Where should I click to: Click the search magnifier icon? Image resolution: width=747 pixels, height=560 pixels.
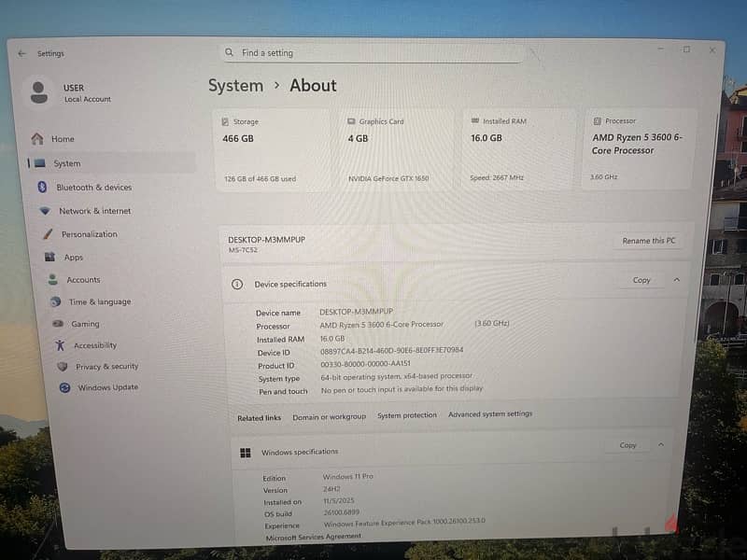point(229,52)
